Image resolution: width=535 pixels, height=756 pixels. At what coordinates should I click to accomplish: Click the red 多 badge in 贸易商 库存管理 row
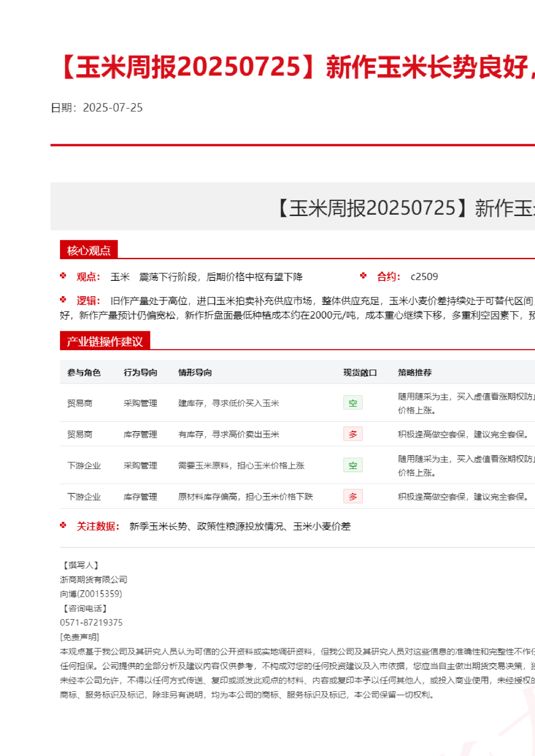point(353,434)
